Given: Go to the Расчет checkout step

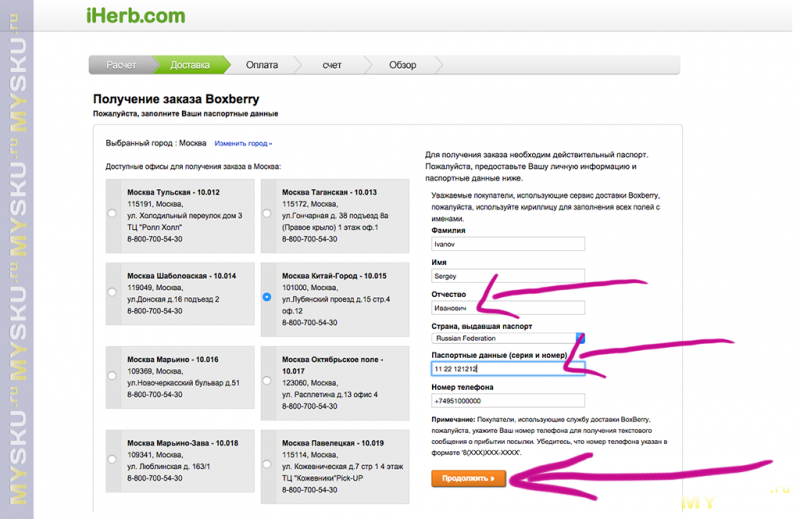Looking at the screenshot, I should tap(121, 65).
